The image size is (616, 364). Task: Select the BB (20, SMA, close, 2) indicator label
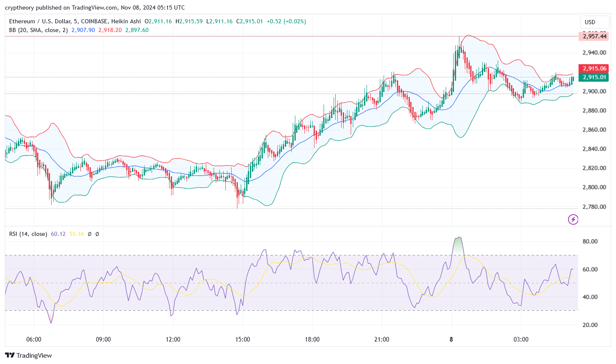pos(38,30)
